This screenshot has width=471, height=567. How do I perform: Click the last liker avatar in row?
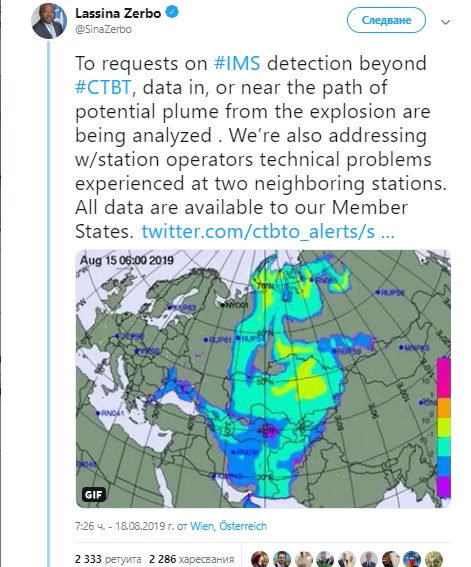[x=434, y=559]
